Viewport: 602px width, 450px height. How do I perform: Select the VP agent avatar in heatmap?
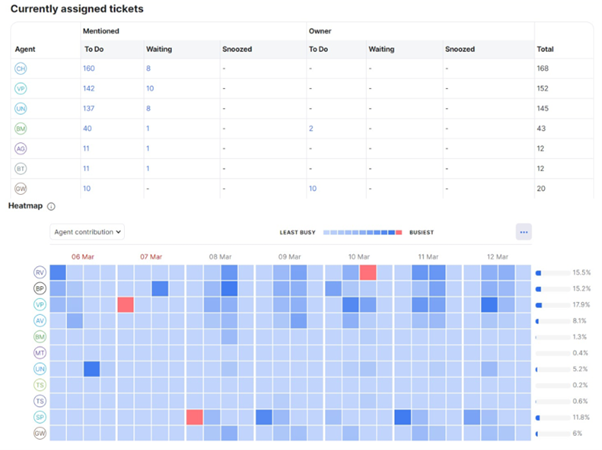point(40,305)
